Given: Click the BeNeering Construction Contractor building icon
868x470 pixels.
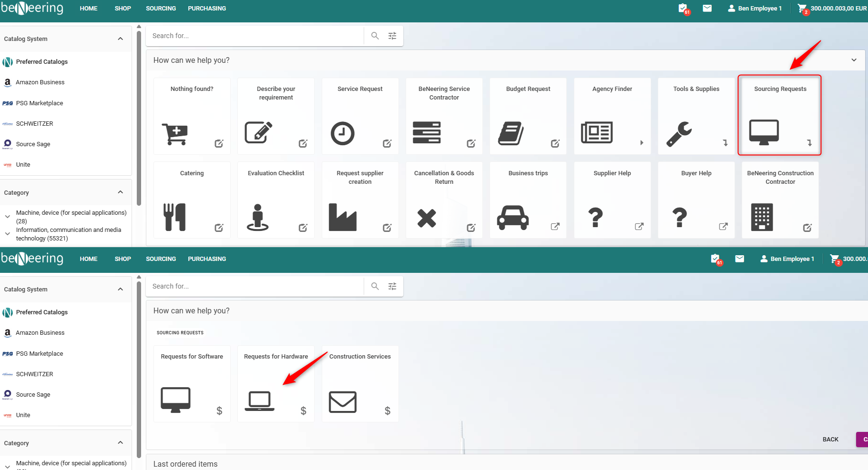Looking at the screenshot, I should click(x=762, y=217).
